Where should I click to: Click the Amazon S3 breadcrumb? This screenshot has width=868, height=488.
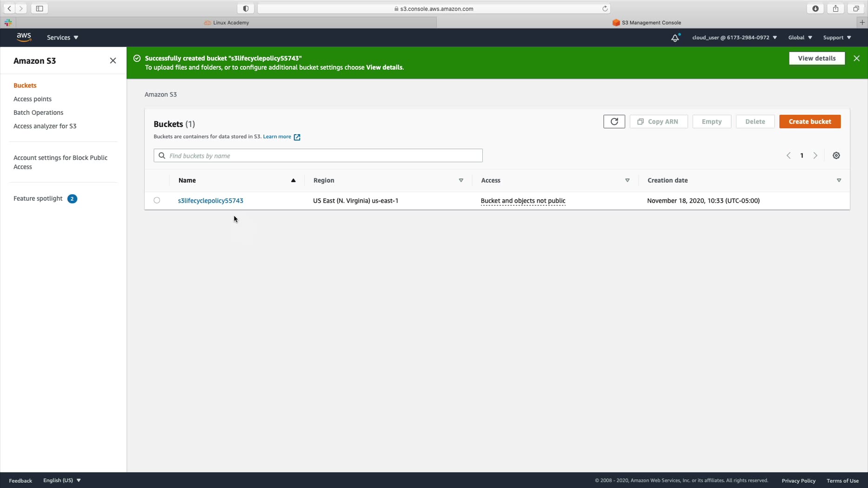(160, 94)
